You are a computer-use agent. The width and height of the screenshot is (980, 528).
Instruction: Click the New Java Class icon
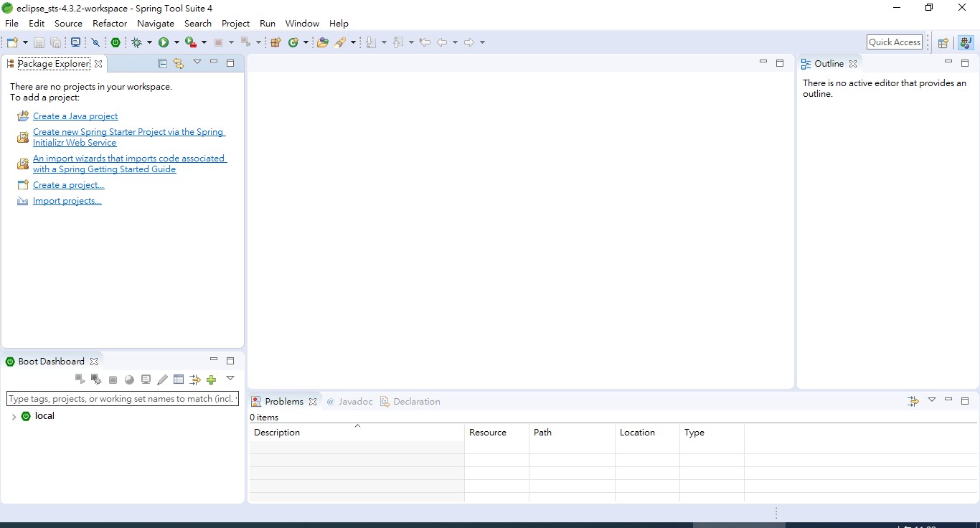point(293,42)
